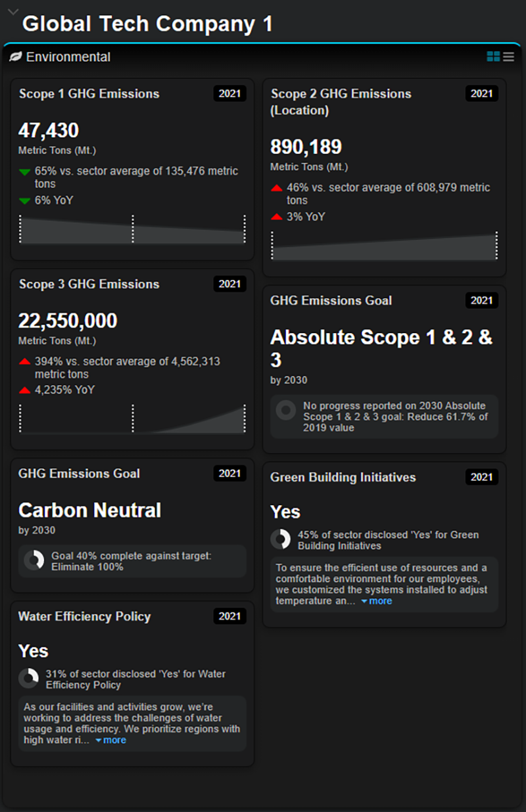Select the 2021 badge on Scope 1 card
526x812 pixels.
tap(229, 93)
